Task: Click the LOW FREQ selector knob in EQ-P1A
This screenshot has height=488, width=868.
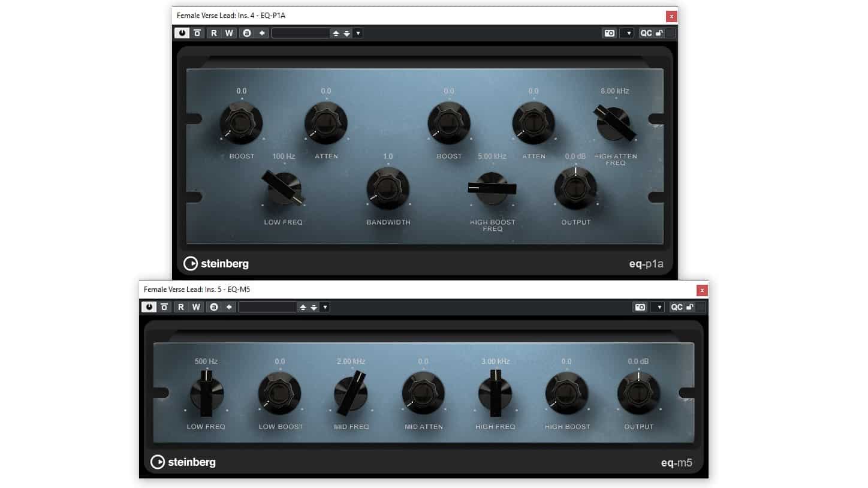Action: point(284,188)
